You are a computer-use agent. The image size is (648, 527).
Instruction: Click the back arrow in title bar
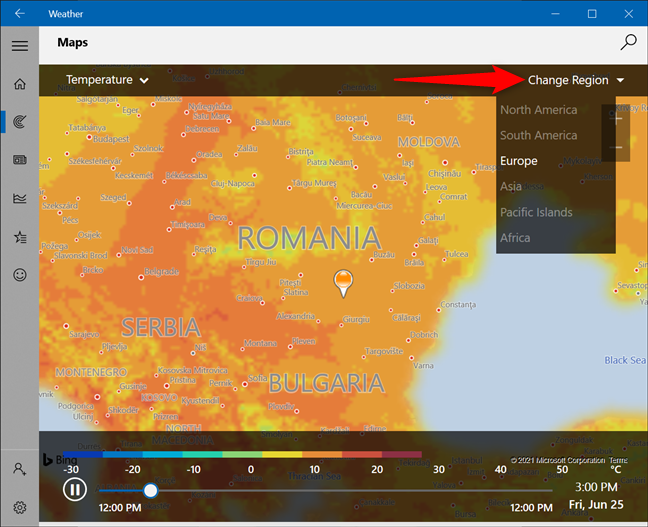(x=19, y=14)
